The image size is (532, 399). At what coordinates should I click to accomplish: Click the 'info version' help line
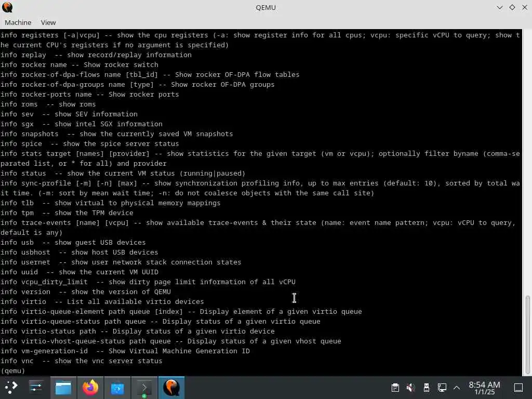pyautogui.click(x=86, y=292)
